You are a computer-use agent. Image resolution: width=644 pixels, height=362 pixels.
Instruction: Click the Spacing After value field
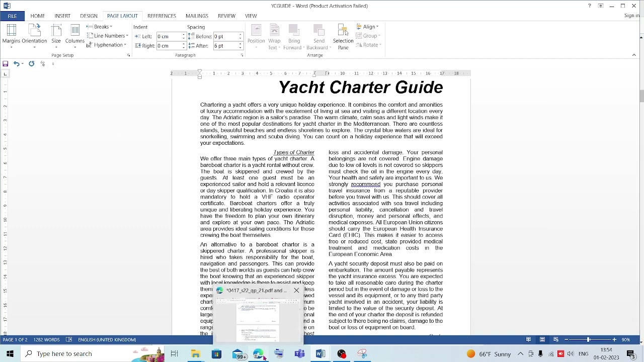point(225,46)
